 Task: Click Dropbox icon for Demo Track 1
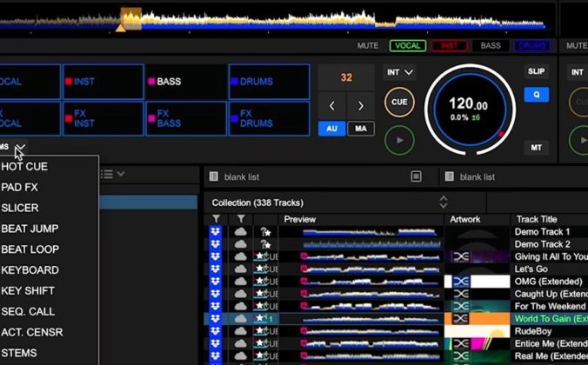click(x=215, y=231)
